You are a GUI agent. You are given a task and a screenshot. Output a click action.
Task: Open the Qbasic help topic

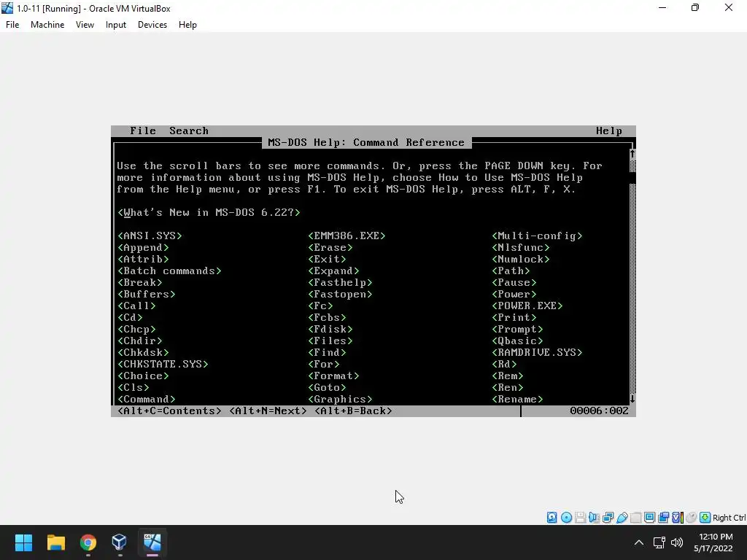click(517, 341)
